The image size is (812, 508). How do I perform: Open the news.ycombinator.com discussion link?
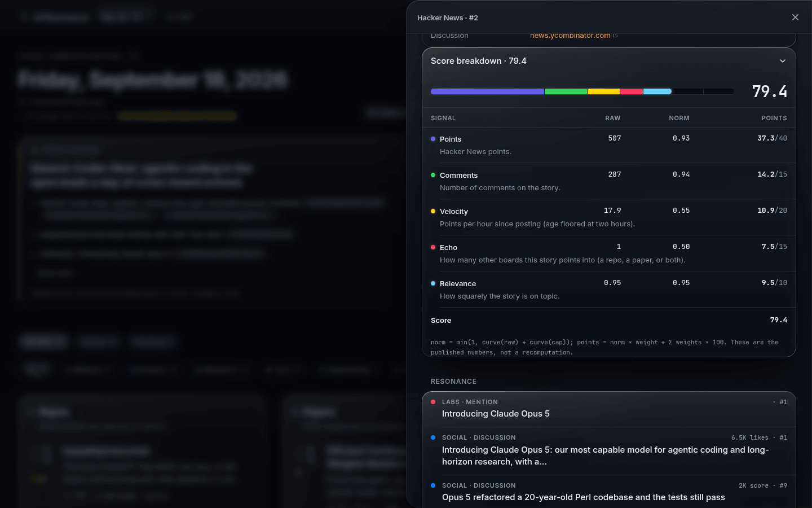(x=570, y=36)
